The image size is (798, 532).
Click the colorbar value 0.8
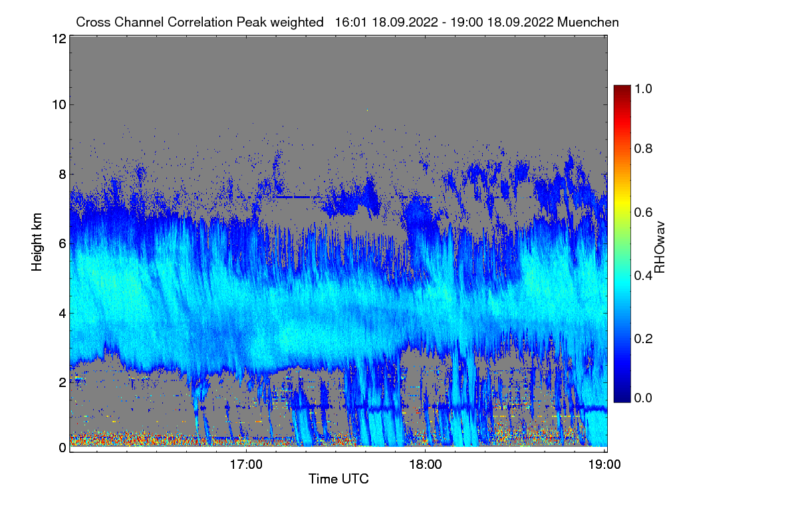tap(644, 149)
